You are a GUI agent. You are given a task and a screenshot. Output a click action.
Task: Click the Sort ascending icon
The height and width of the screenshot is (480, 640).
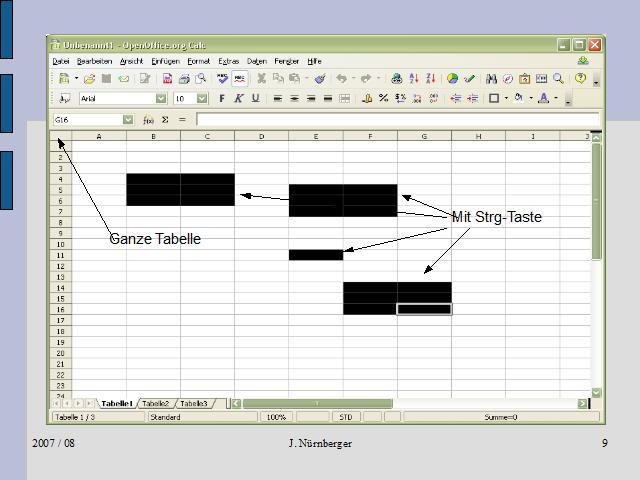tap(414, 79)
